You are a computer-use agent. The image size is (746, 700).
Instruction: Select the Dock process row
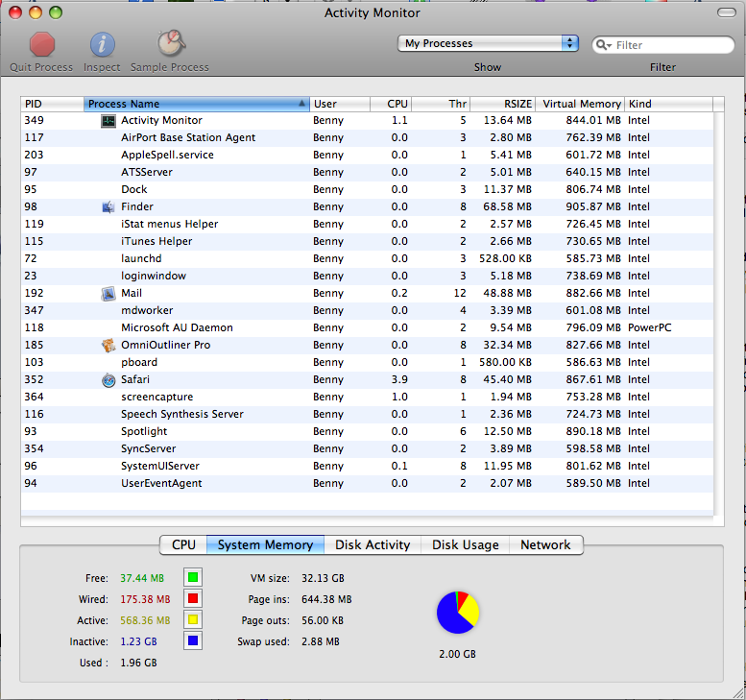367,190
